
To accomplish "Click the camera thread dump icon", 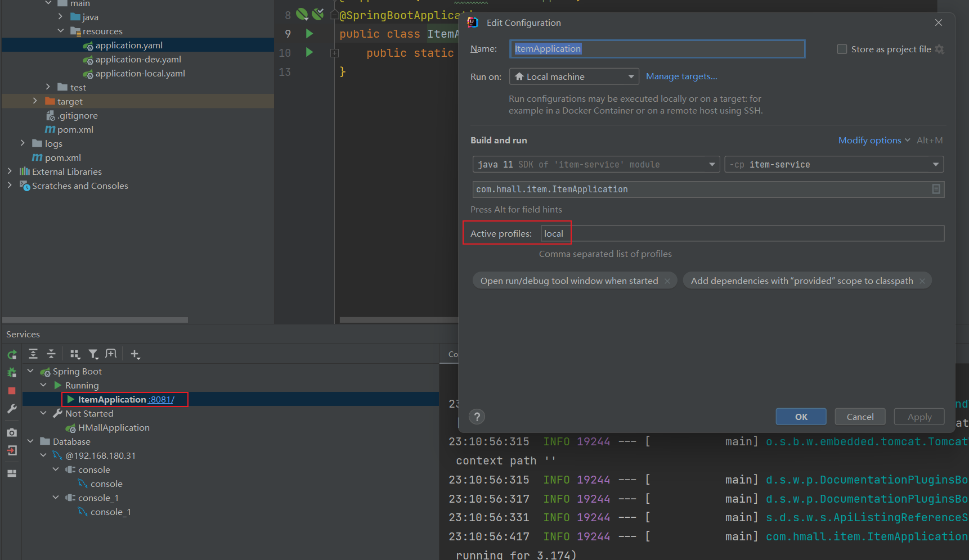I will point(12,432).
